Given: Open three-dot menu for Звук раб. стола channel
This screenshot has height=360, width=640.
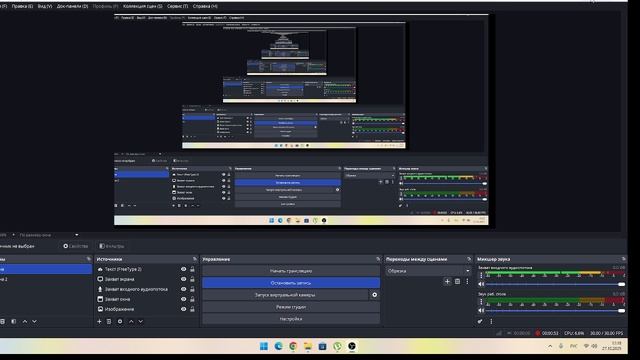Looking at the screenshot, I should click(481, 302).
